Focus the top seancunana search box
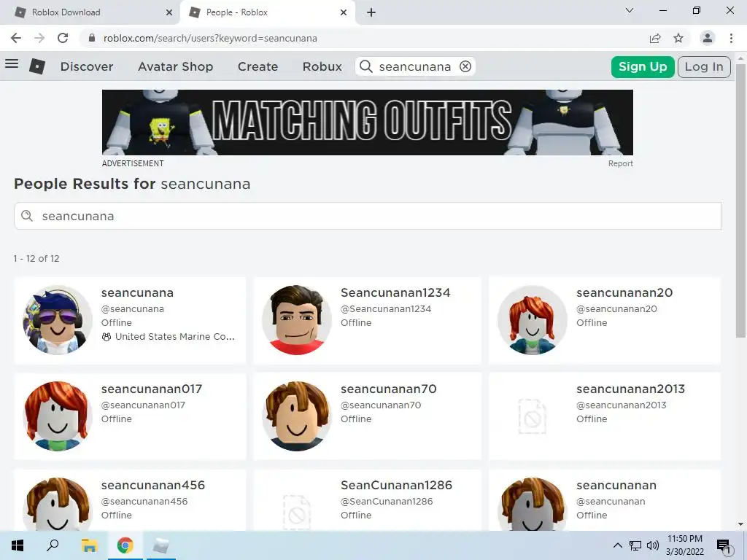 tap(415, 66)
